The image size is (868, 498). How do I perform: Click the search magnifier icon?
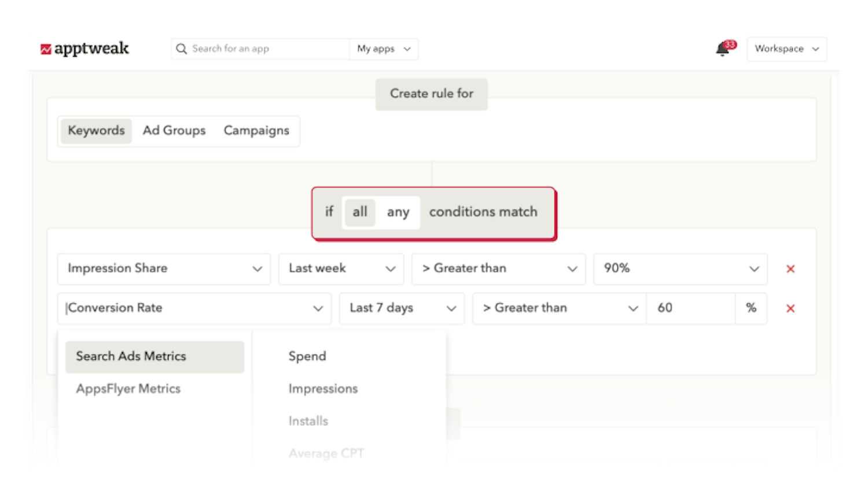(181, 49)
